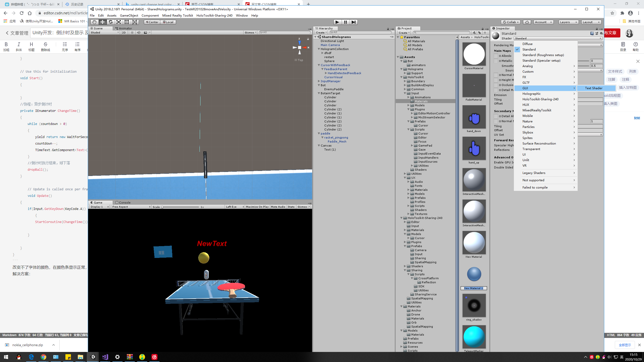Select the Rect transform tool
The height and width of the screenshot is (362, 644).
[127, 22]
